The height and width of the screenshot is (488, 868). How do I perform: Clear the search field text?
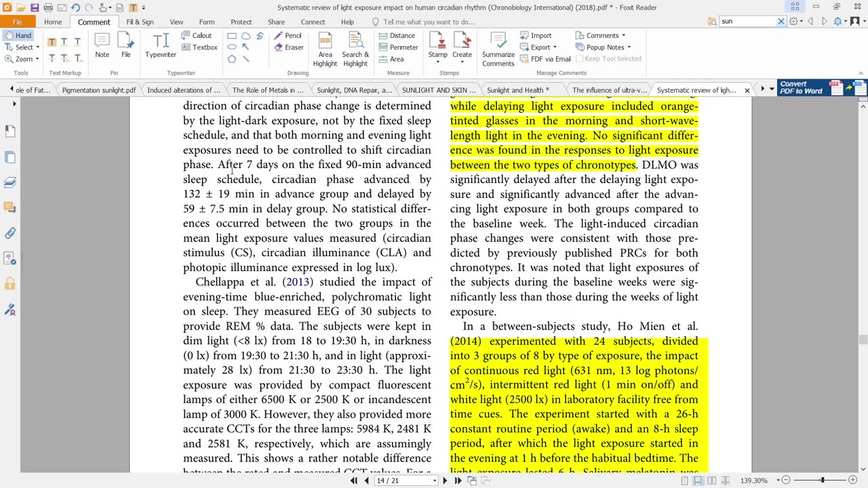[x=781, y=22]
